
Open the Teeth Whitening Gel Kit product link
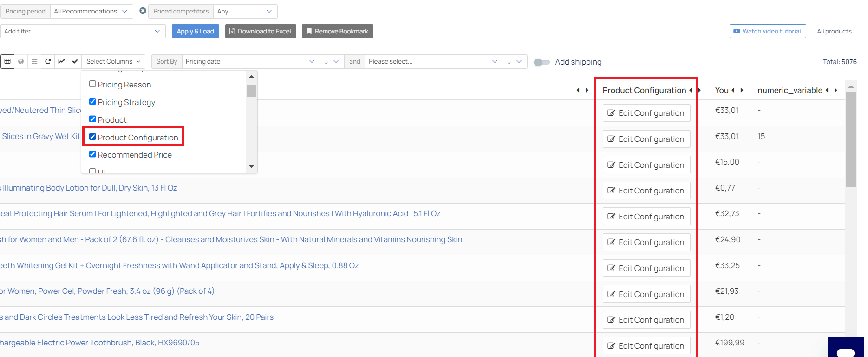(179, 265)
